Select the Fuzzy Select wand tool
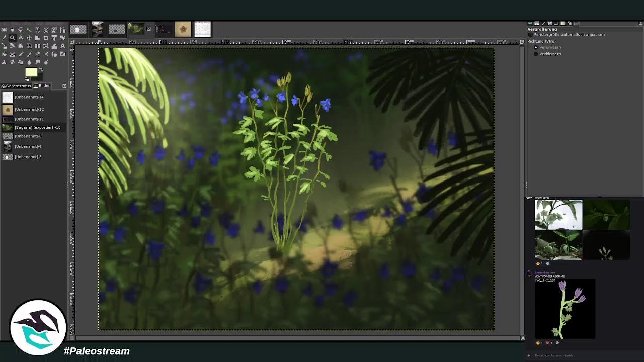This screenshot has height=362, width=644. 29,30
